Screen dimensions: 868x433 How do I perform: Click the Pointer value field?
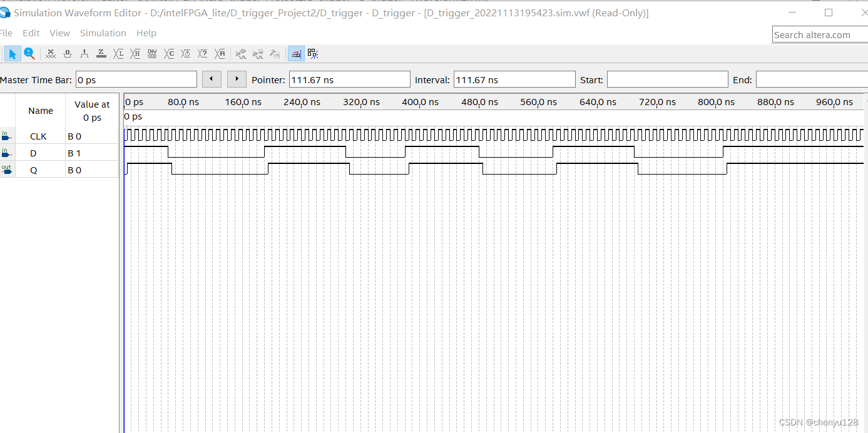pyautogui.click(x=350, y=80)
